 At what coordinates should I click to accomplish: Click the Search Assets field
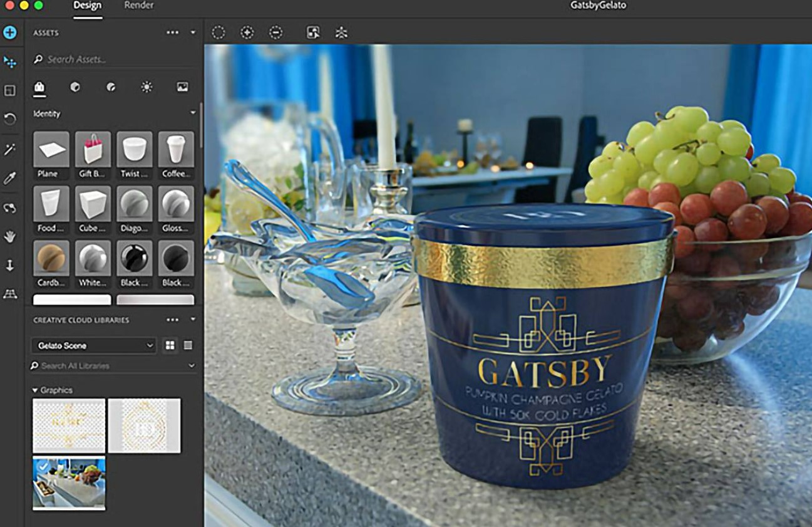tap(113, 60)
